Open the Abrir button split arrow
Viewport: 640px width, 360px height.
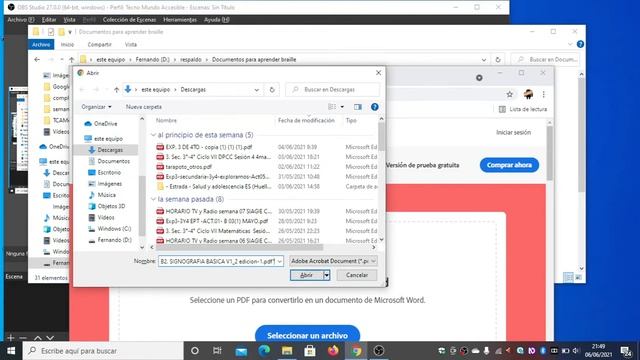327,275
